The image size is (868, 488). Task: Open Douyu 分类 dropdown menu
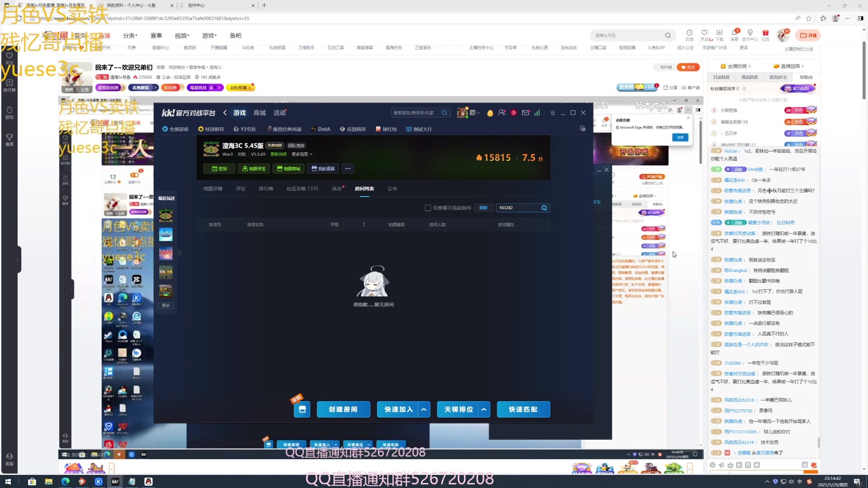click(130, 35)
